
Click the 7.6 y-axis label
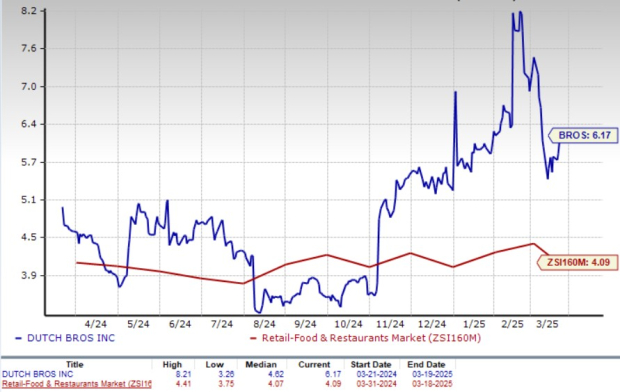coord(28,49)
